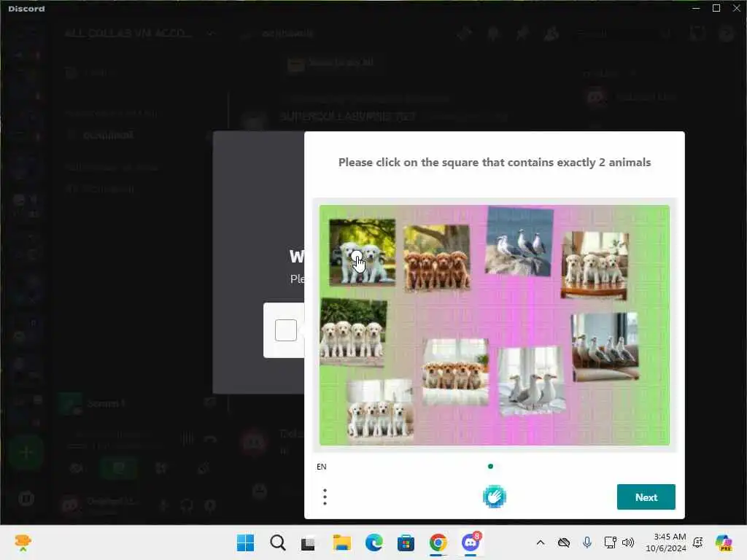Turn on camera in Discord voice panel
This screenshot has height=560, width=747.
click(x=77, y=468)
